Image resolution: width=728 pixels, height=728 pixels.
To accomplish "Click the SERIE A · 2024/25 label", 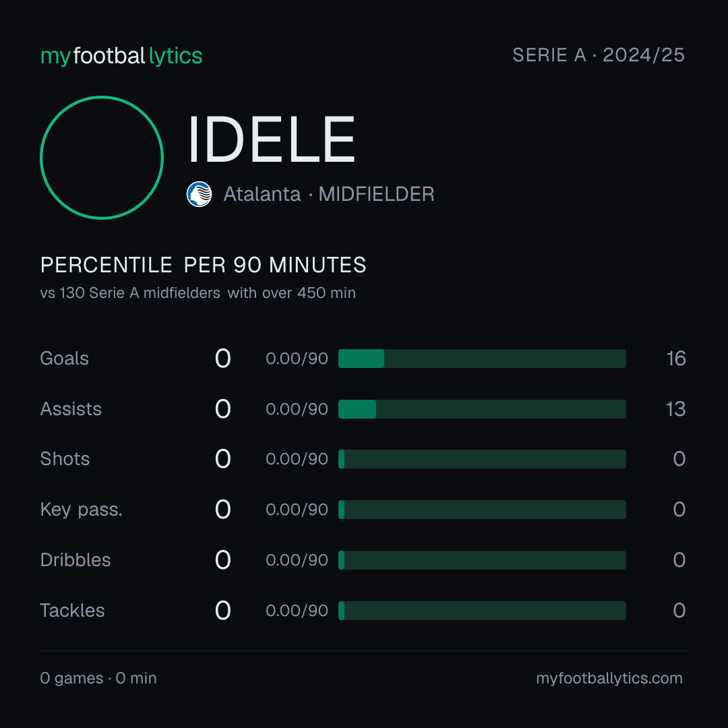I will click(x=599, y=55).
